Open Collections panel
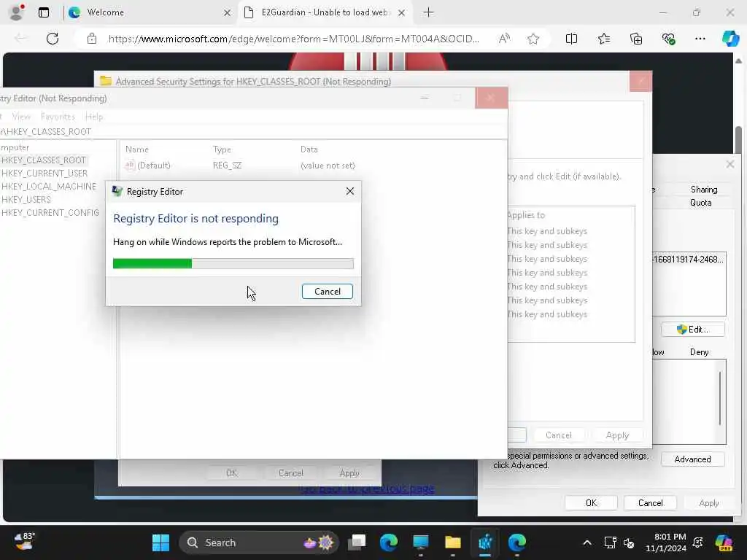Screen dimensions: 747x560 point(636,39)
